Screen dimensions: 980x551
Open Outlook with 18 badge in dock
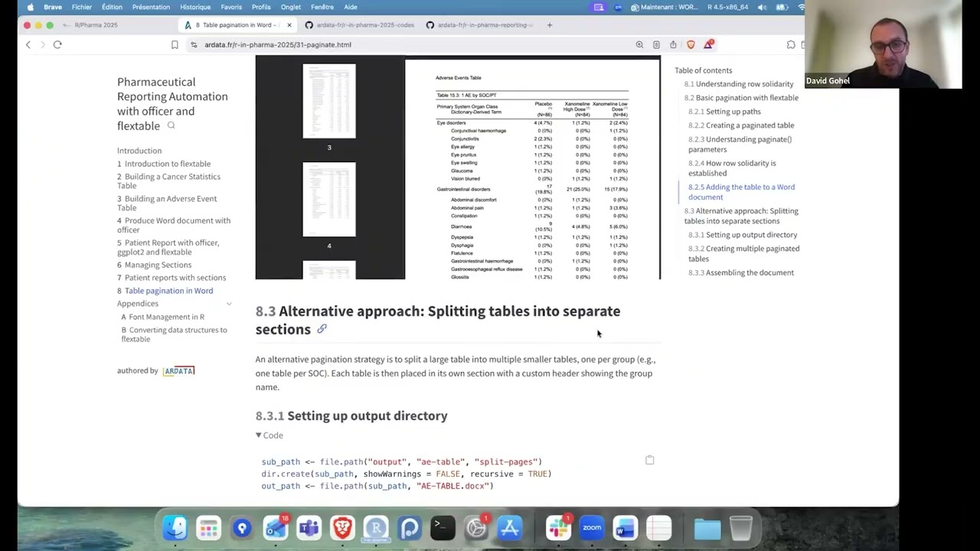276,528
